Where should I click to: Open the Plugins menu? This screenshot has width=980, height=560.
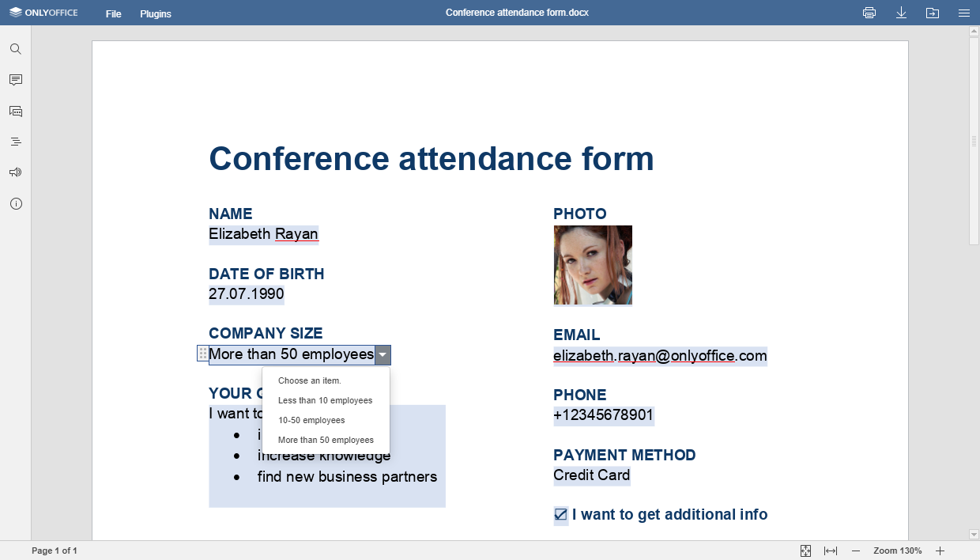(156, 13)
